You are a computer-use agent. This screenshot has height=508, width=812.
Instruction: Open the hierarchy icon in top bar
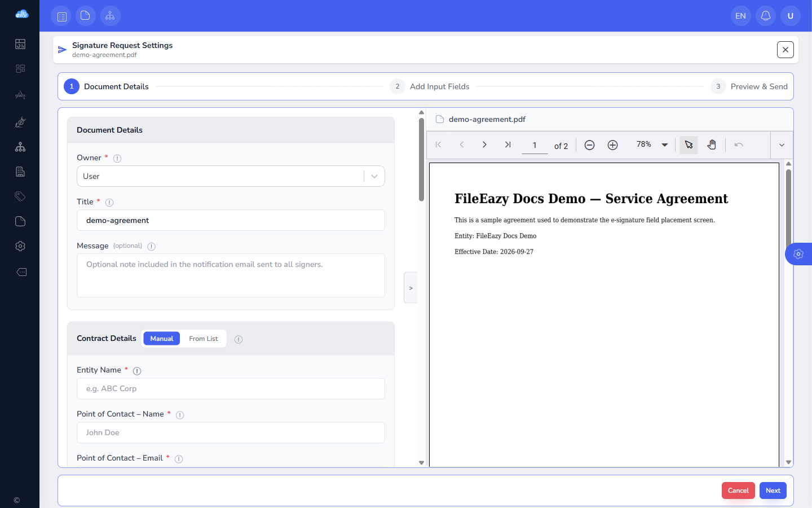point(111,16)
